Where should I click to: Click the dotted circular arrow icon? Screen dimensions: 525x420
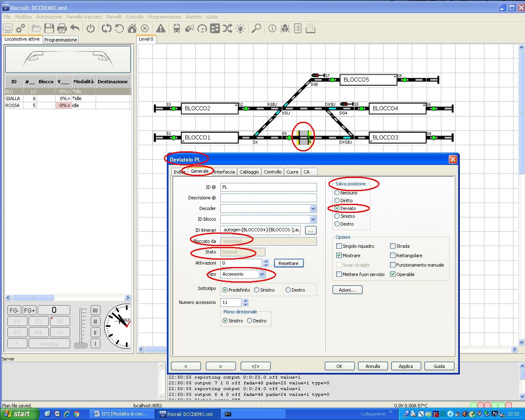[119, 28]
